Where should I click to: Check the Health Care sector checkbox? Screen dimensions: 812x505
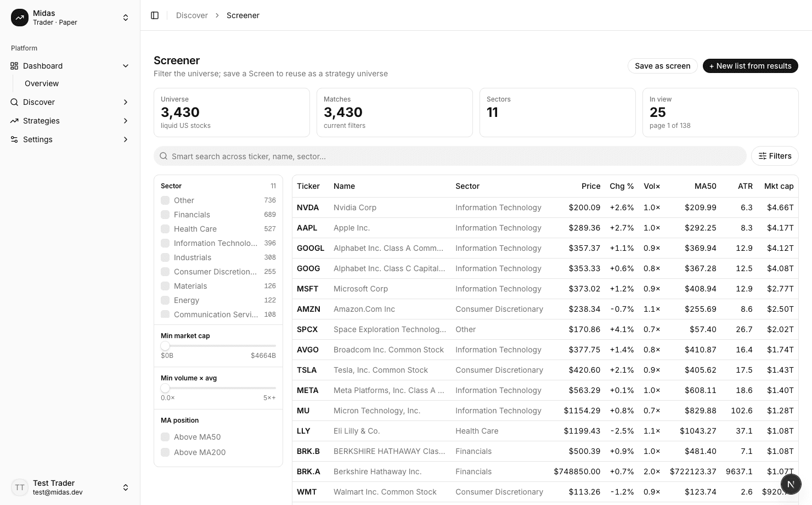165,229
